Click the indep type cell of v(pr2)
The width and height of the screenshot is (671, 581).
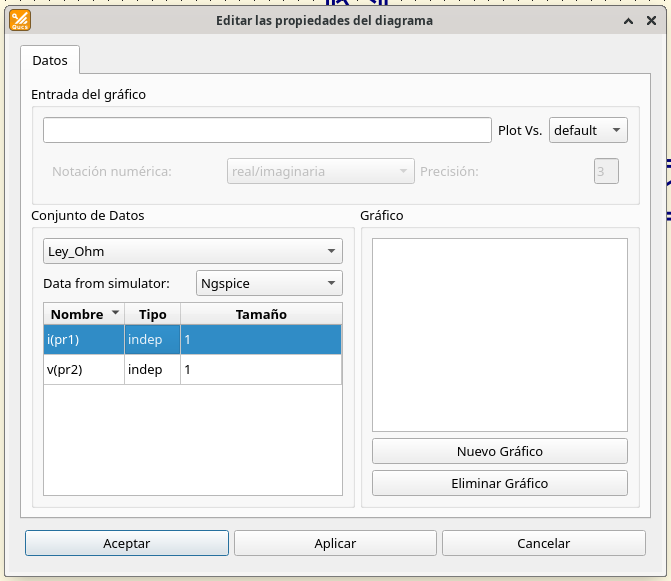pyautogui.click(x=152, y=369)
